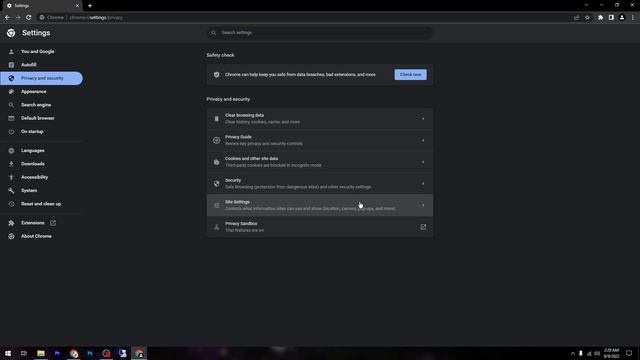Open Extensions page from sidebar

32,223
